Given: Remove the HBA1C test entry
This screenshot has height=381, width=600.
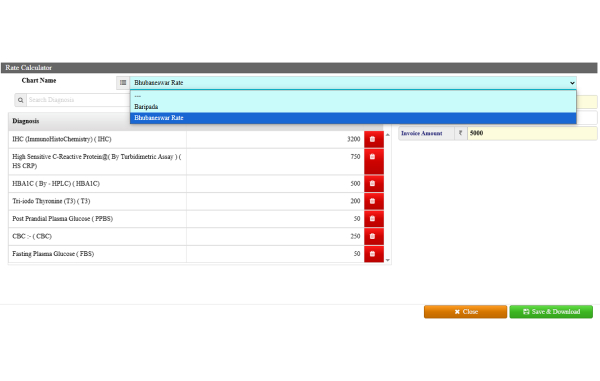Looking at the screenshot, I should pyautogui.click(x=373, y=184).
